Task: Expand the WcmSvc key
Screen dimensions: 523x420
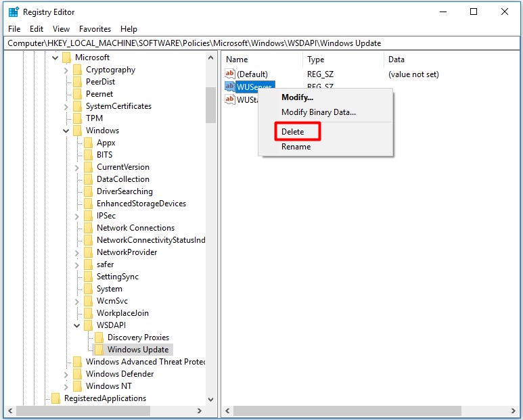Action: 77,302
